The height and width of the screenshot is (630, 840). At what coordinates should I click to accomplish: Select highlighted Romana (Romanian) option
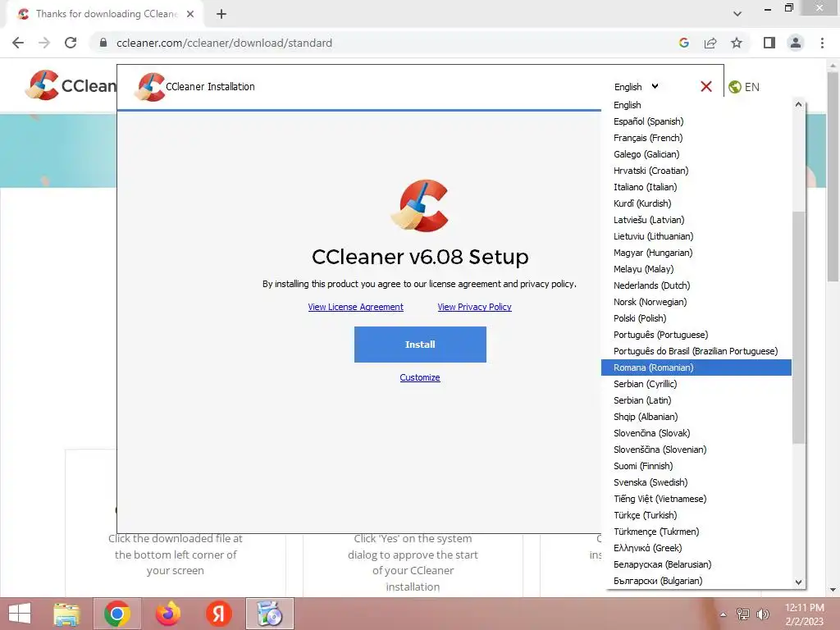(x=696, y=367)
